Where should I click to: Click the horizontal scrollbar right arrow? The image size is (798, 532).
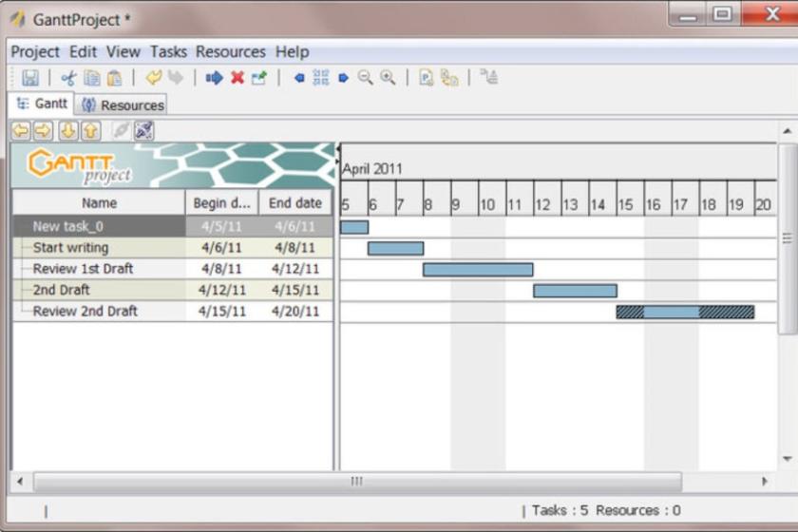click(765, 481)
